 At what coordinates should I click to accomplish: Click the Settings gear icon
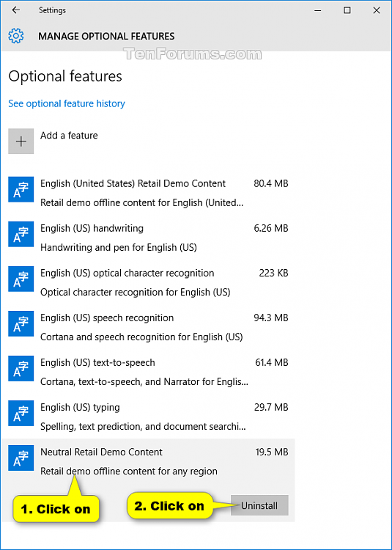click(16, 36)
